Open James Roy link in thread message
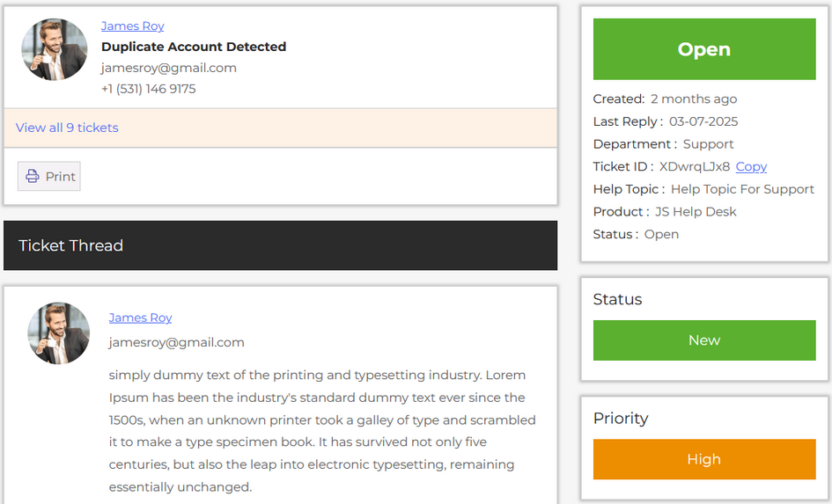This screenshot has width=832, height=504. coord(140,318)
